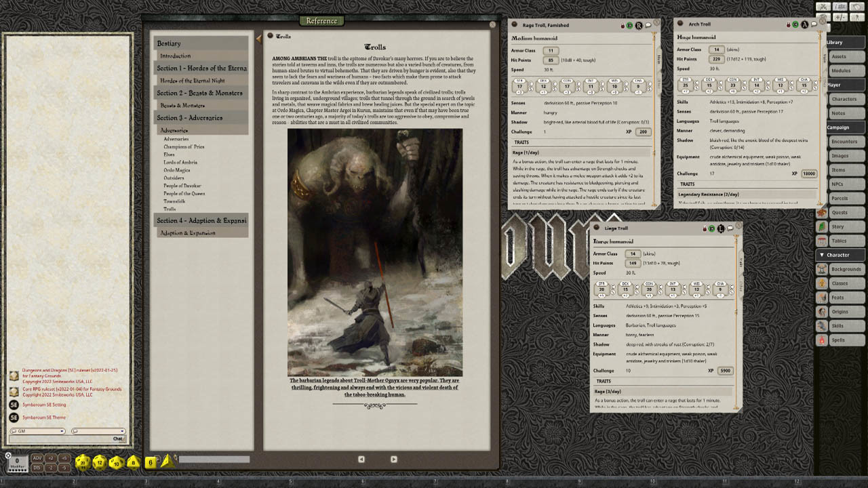The image size is (868, 488).
Task: Open the empty dropdown next to the GM selector
Action: 123,431
